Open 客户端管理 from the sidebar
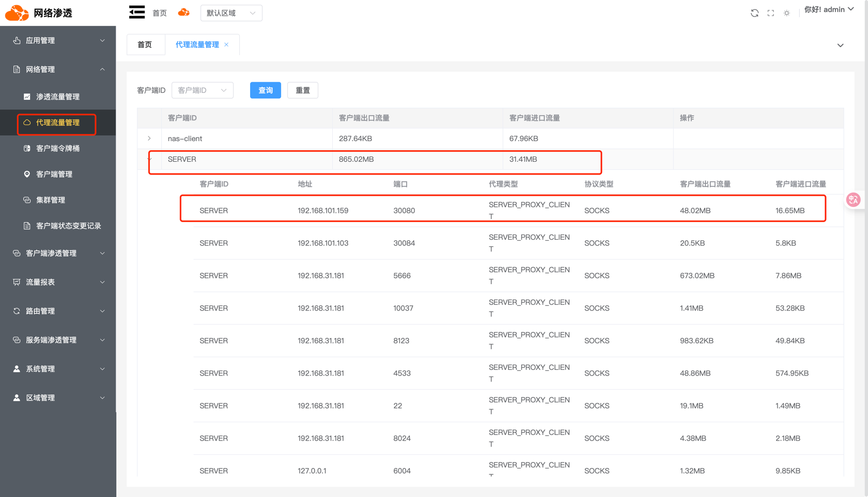 [57, 174]
